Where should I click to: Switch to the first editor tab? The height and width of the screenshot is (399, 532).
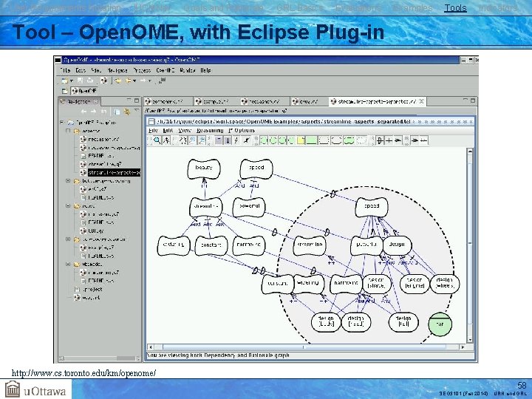point(168,101)
